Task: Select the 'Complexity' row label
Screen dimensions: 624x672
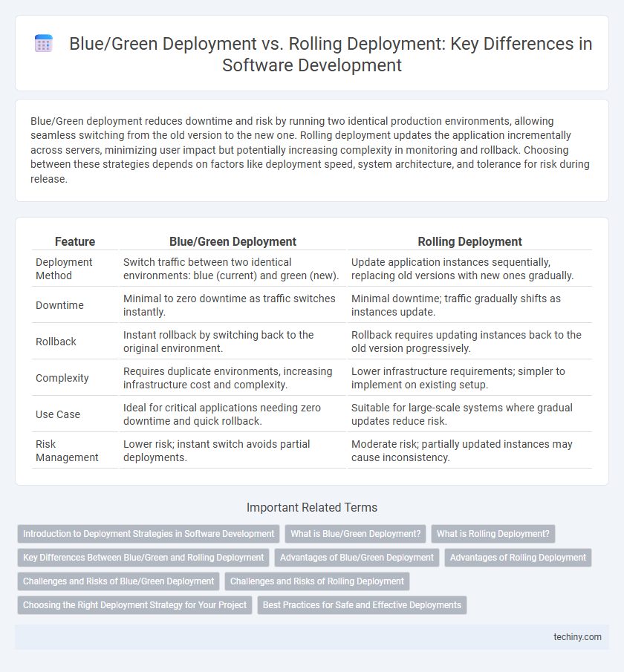Action: [x=62, y=378]
